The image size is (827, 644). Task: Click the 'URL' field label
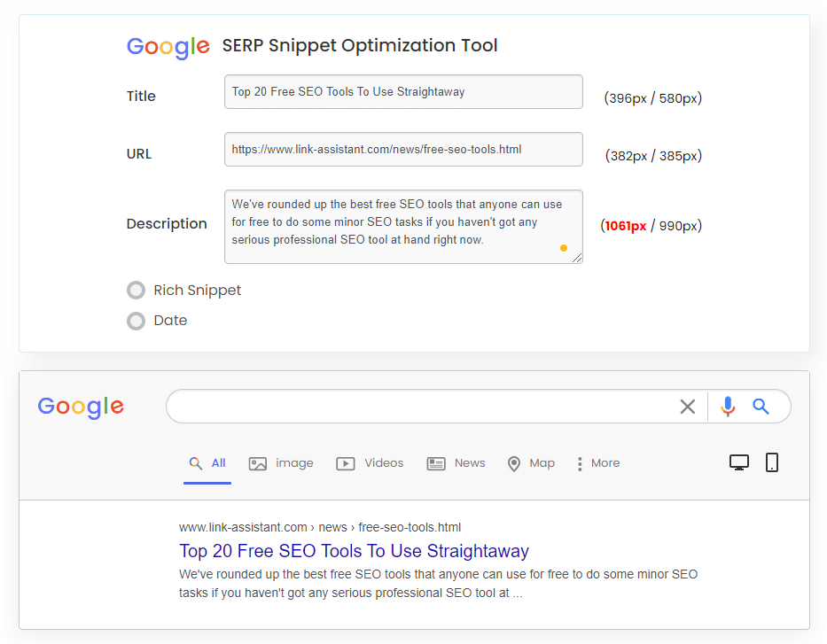[x=138, y=154]
